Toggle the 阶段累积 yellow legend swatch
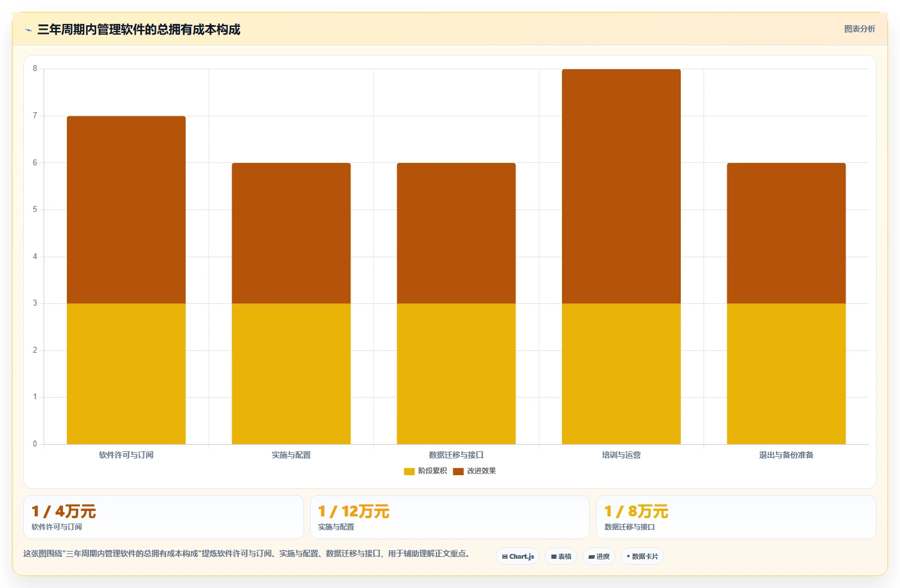 (409, 471)
